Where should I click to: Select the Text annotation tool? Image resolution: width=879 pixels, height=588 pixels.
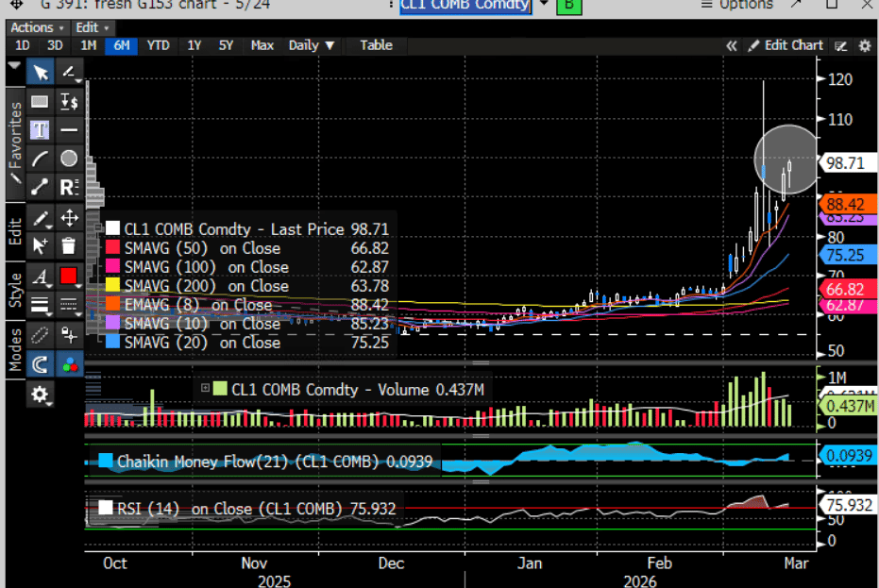41,129
